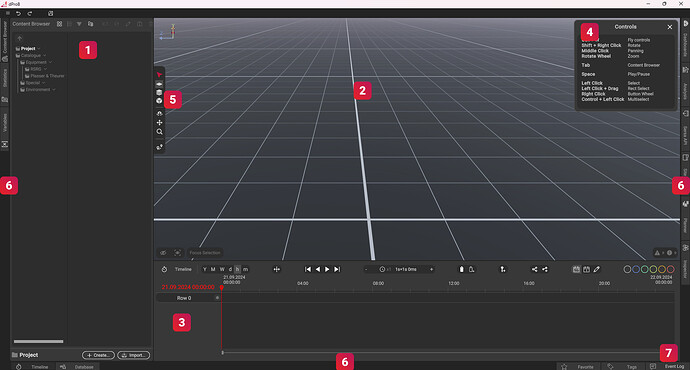This screenshot has width=690, height=370.
Task: Toggle the day 'd' timeline scale
Action: pos(230,269)
